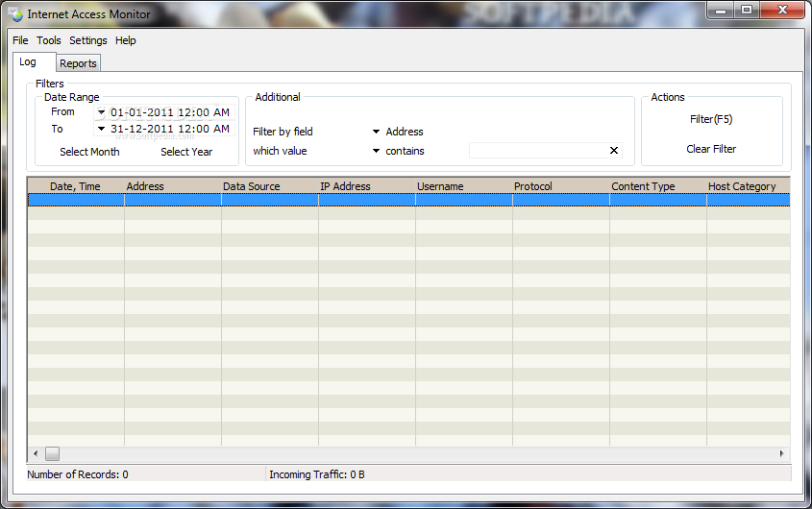Minimize the Internet Access Monitor window
812x509 pixels.
coord(721,11)
